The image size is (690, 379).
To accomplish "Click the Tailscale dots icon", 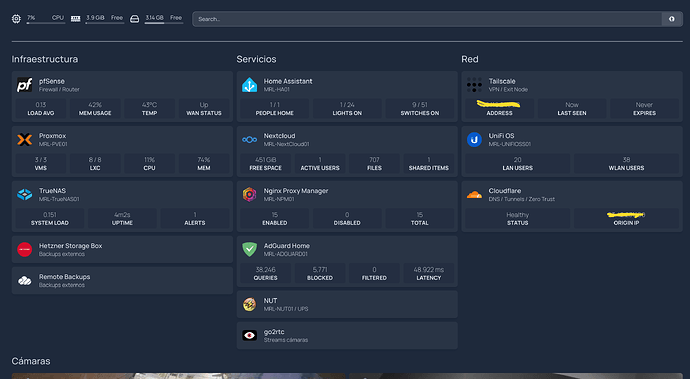I will click(x=474, y=85).
